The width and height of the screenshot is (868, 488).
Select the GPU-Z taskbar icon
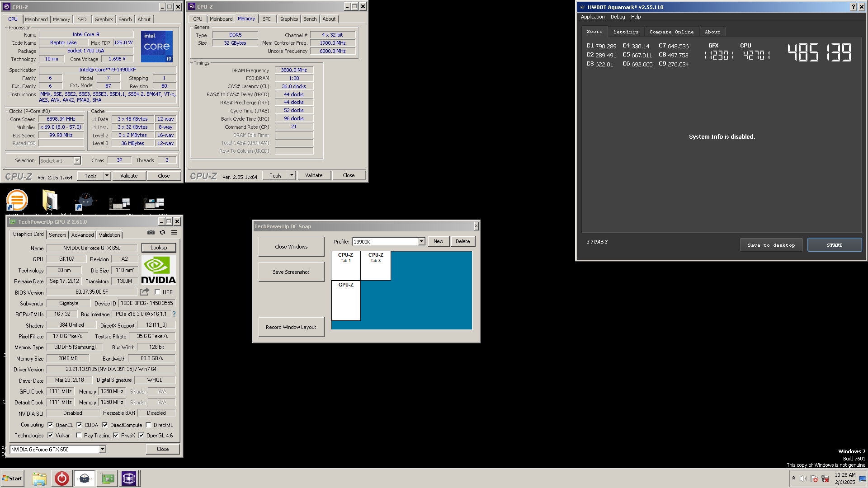pyautogui.click(x=108, y=479)
